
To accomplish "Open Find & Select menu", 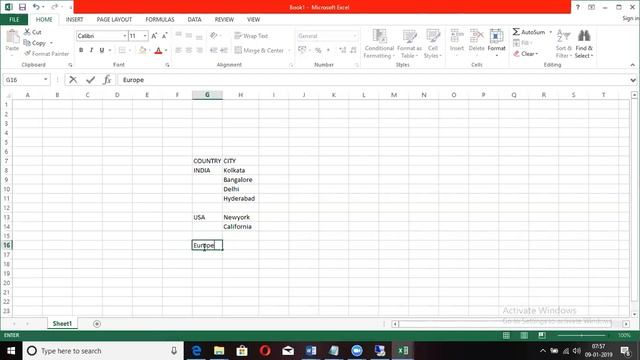I will (x=584, y=44).
